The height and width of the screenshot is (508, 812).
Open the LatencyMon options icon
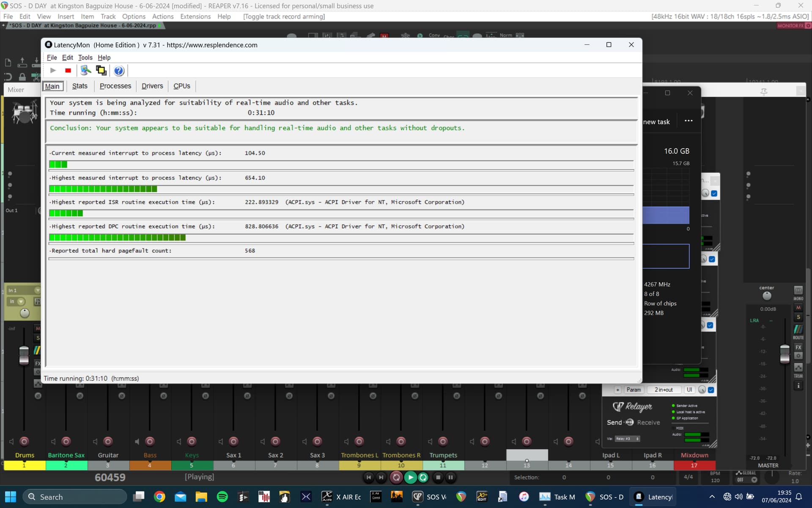click(x=86, y=70)
